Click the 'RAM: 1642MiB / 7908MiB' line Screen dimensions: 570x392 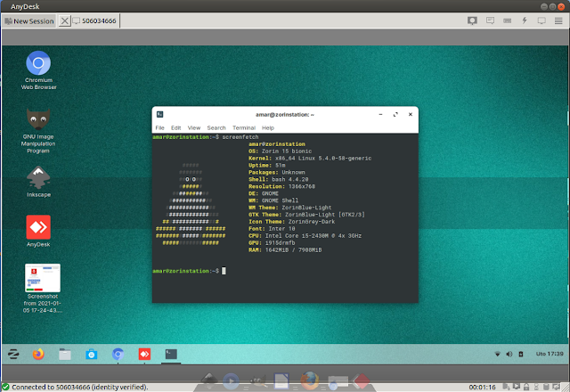point(285,250)
